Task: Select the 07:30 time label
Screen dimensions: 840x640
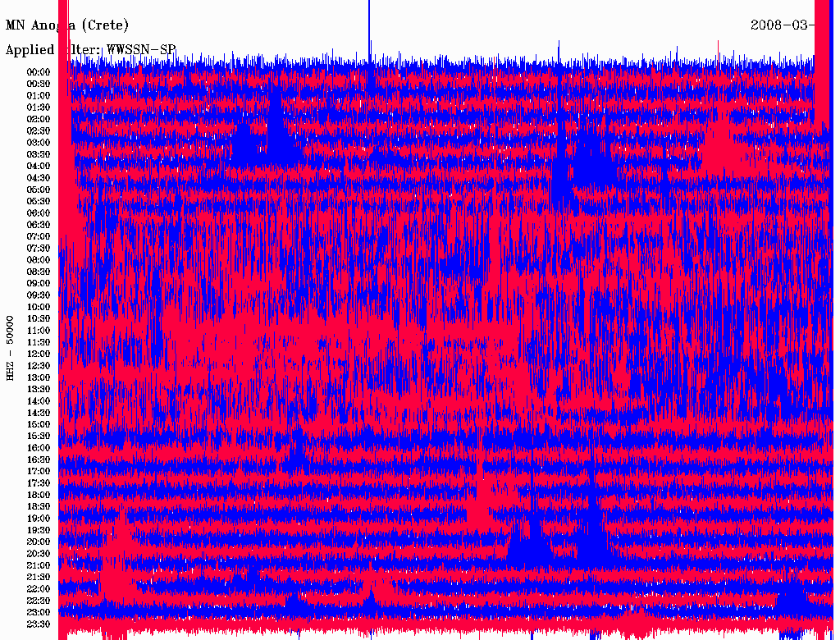Action: point(39,248)
